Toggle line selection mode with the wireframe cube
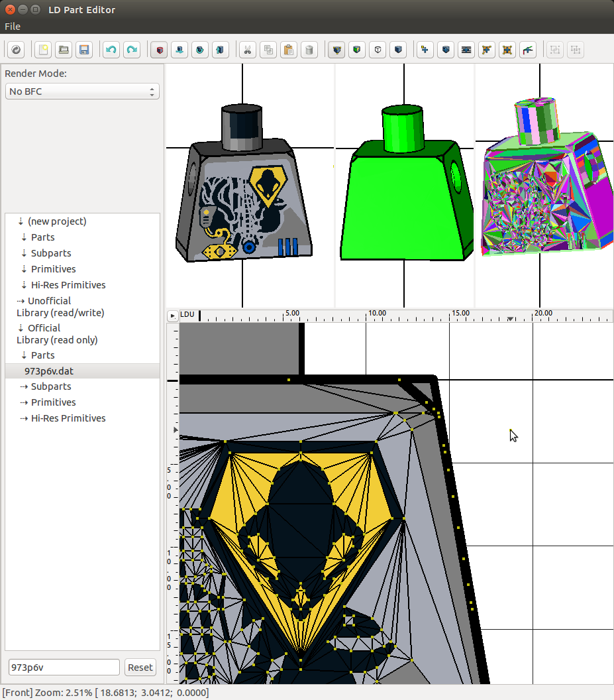Viewport: 614px width, 700px height. coord(378,50)
